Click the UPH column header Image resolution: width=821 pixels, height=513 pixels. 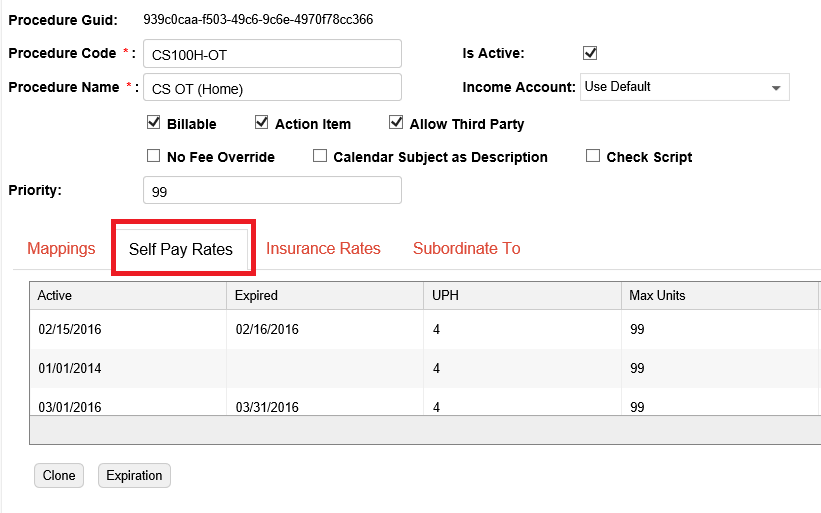[x=523, y=296]
